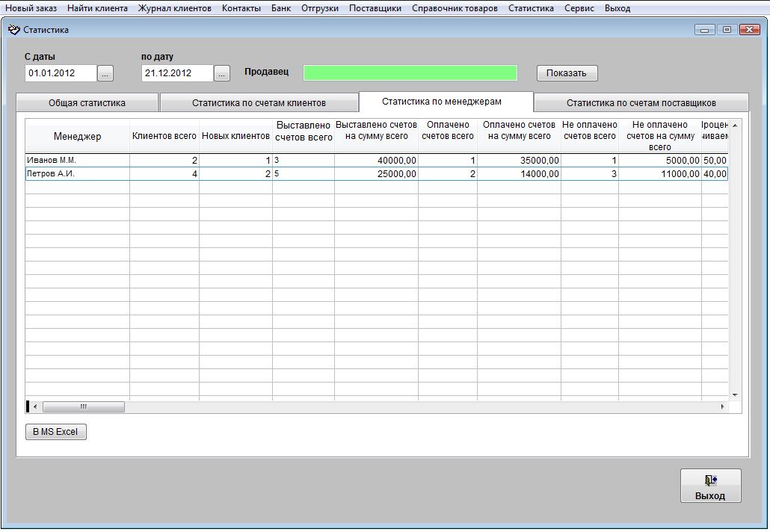Export the table with В MS Excel
Image resolution: width=770 pixels, height=532 pixels.
tap(56, 432)
